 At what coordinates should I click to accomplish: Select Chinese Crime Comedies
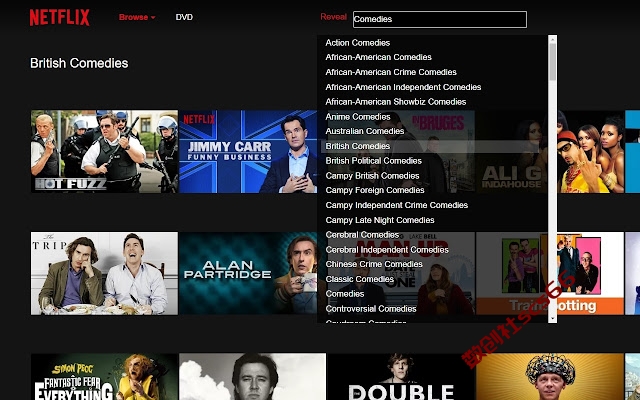tap(374, 264)
